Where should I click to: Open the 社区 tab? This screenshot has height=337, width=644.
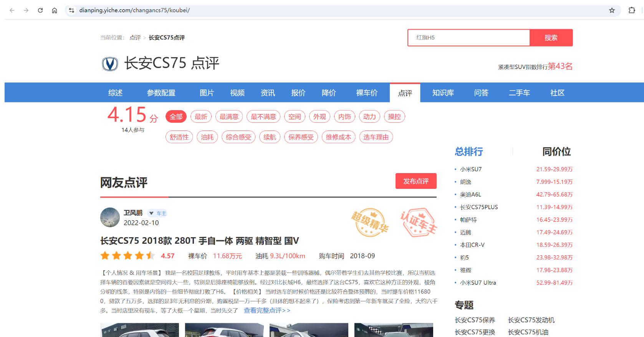(x=557, y=93)
